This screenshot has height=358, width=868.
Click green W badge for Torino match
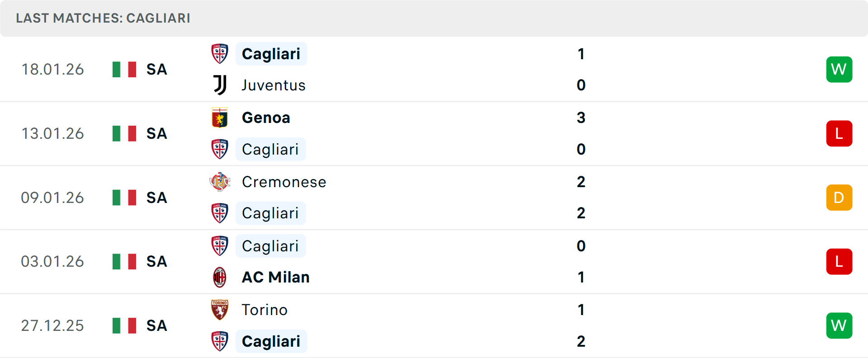839,325
